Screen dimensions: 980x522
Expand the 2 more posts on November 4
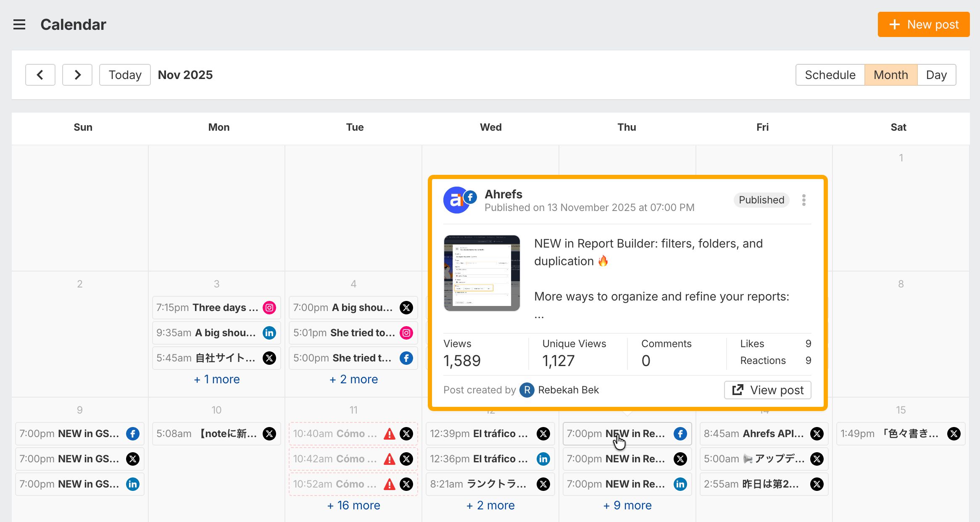coord(353,379)
